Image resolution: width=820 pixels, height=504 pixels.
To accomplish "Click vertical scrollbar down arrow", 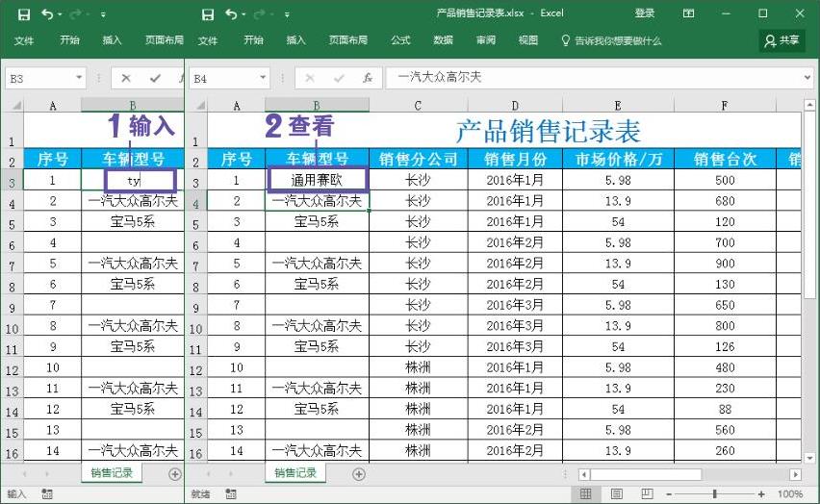I will [x=809, y=458].
